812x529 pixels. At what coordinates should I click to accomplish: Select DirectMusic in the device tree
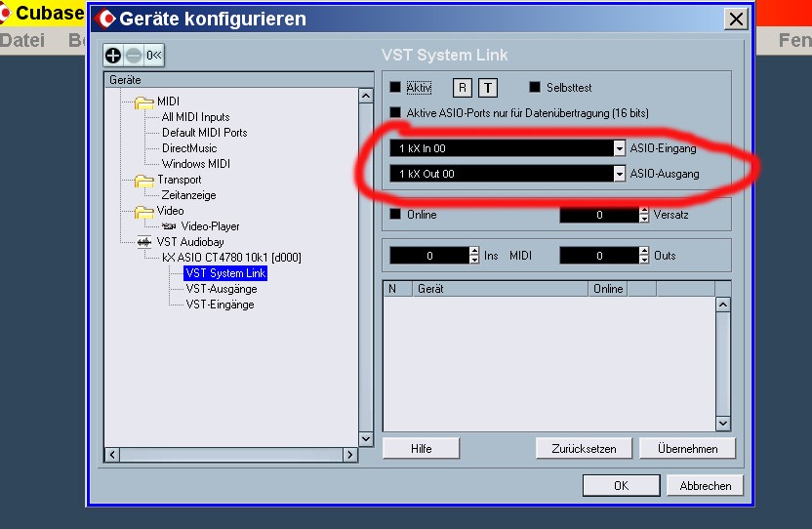point(189,148)
